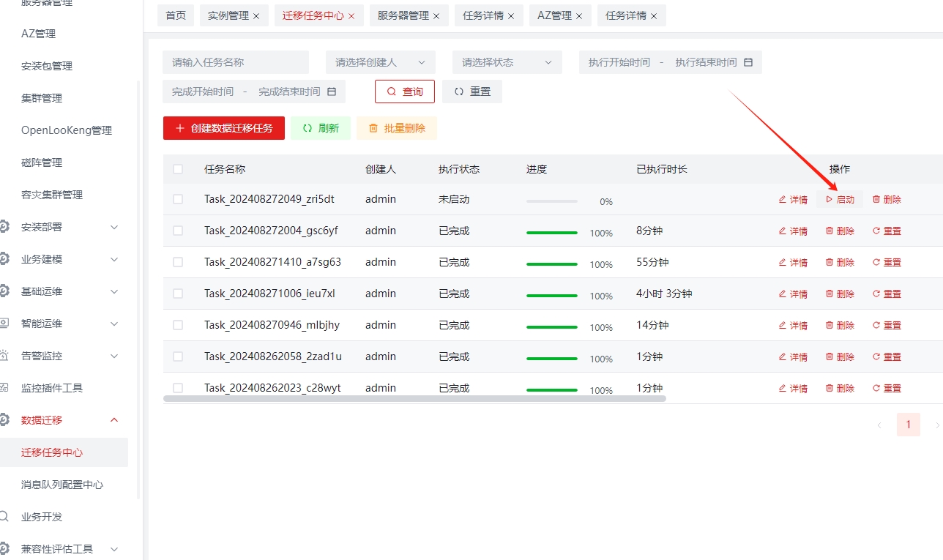Delete task Task_202408271006_ieu7xl
Image resolution: width=943 pixels, height=560 pixels.
click(x=840, y=294)
